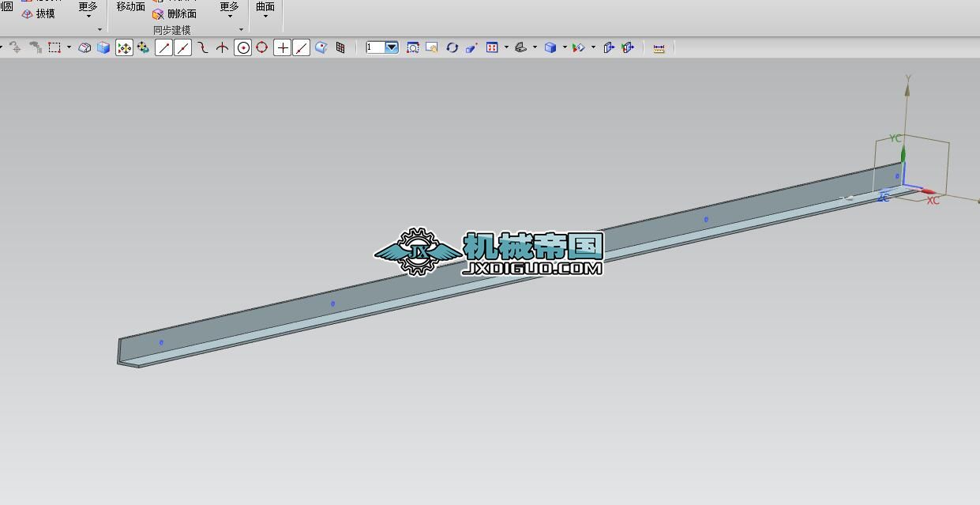Image resolution: width=980 pixels, height=505 pixels.
Task: Click the rectangle selection icon
Action: (x=54, y=47)
